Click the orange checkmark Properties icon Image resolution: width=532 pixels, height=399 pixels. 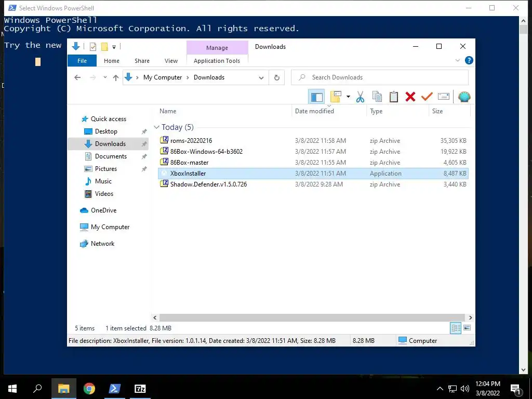[427, 97]
